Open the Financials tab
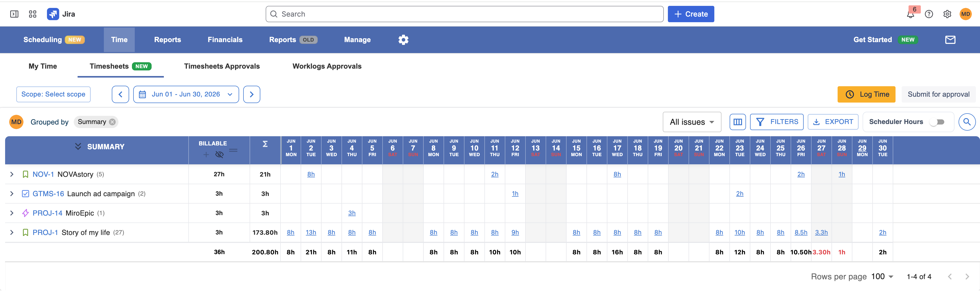 pyautogui.click(x=225, y=40)
